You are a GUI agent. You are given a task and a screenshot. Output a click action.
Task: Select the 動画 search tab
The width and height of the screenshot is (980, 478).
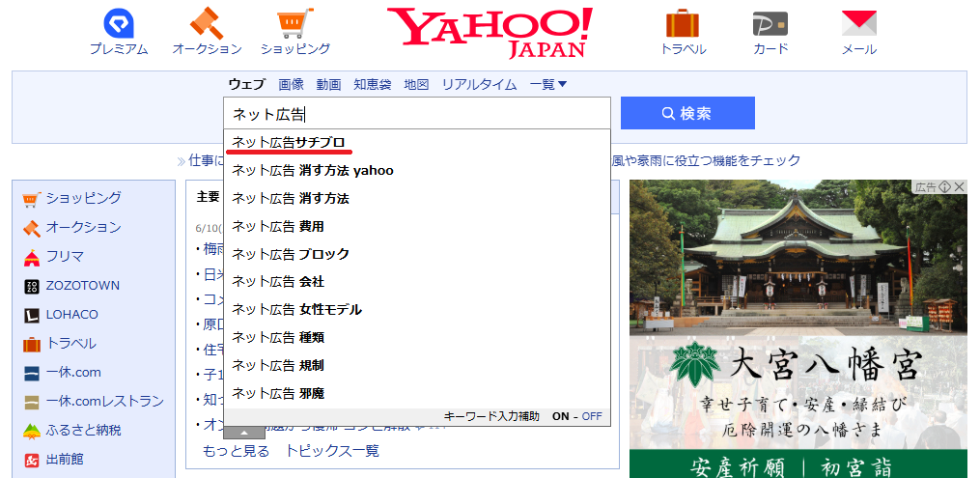click(x=328, y=84)
